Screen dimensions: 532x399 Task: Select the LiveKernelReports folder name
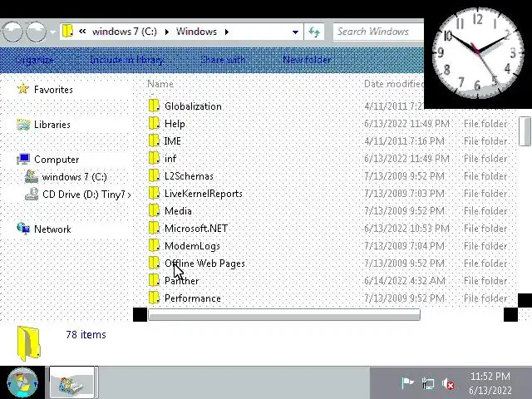pos(204,194)
